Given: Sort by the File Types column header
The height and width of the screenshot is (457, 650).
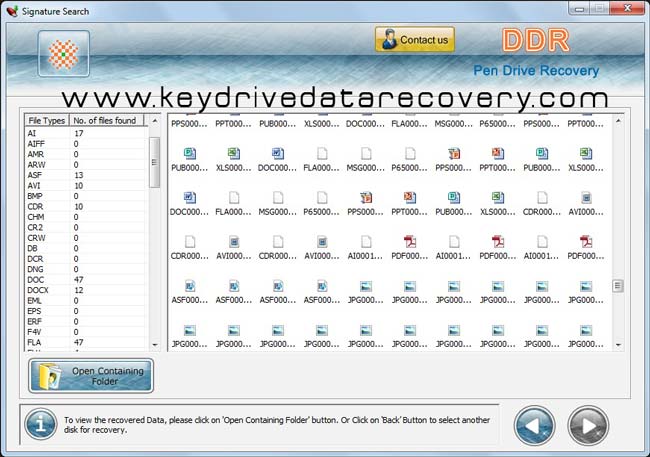Looking at the screenshot, I should (x=46, y=120).
